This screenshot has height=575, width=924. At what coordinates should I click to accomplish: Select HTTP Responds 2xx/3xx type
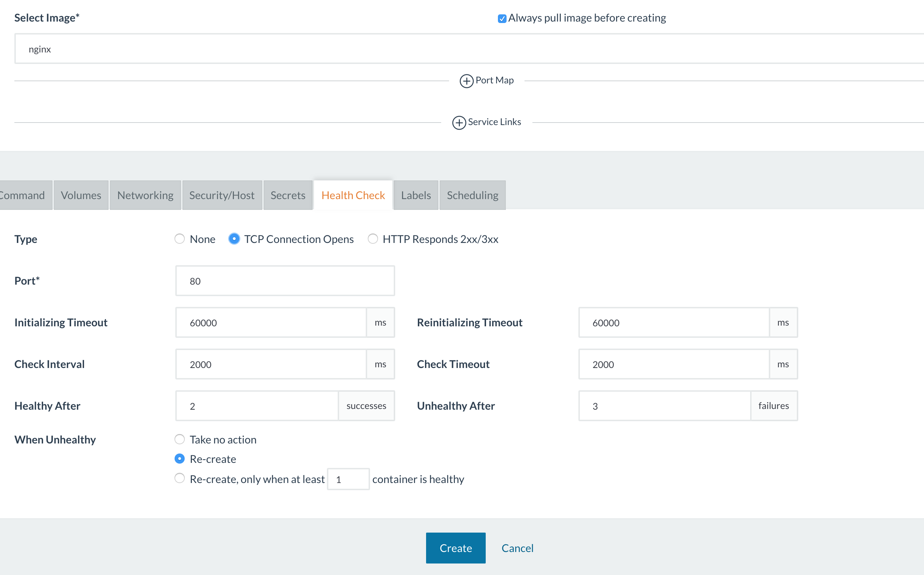click(372, 239)
